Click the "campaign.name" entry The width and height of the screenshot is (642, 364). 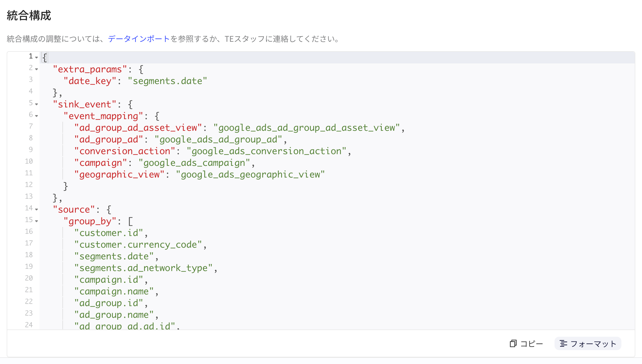[x=114, y=291]
